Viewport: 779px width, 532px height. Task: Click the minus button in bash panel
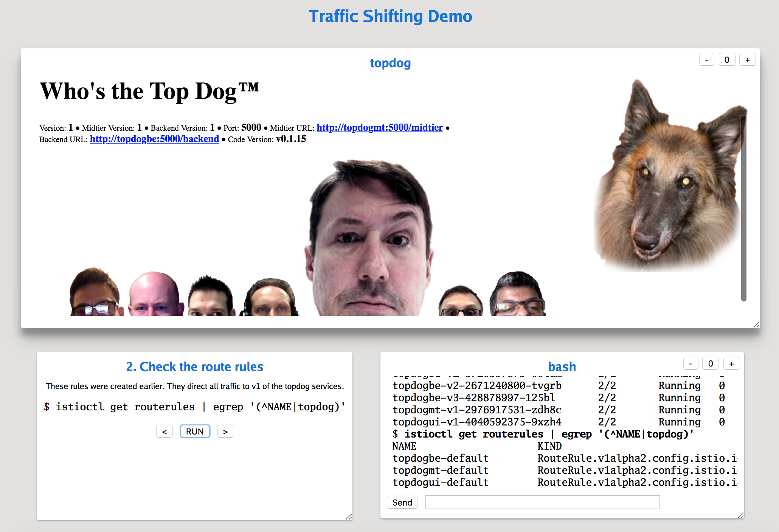click(691, 364)
